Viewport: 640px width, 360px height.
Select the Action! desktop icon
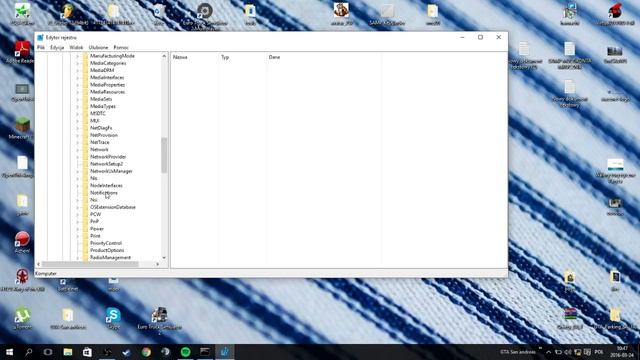(x=22, y=242)
